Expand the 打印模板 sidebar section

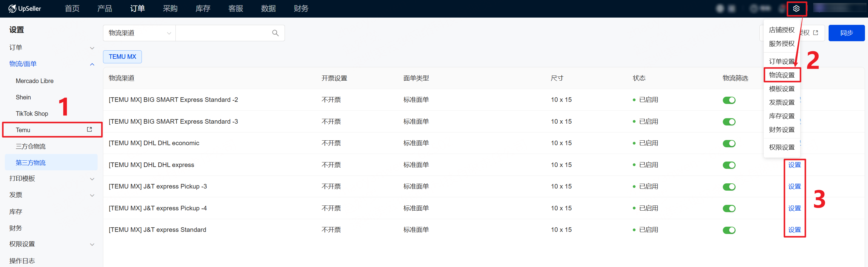pos(92,179)
